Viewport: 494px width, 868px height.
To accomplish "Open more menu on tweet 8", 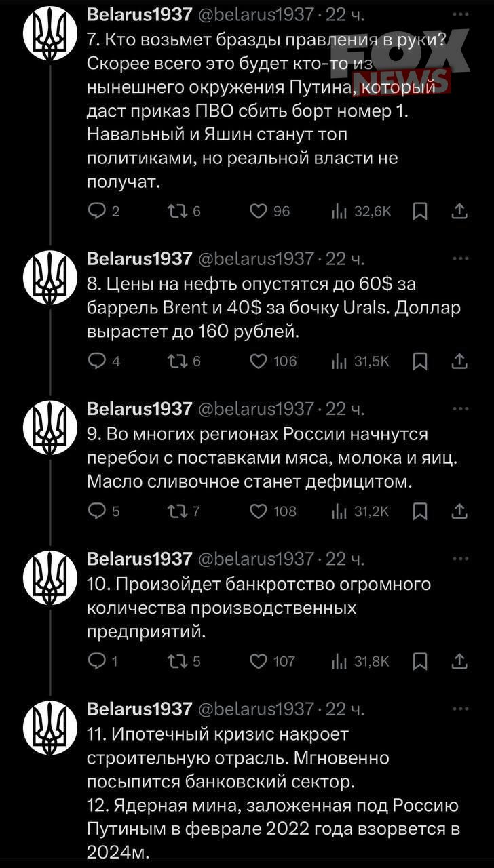I will [x=460, y=258].
